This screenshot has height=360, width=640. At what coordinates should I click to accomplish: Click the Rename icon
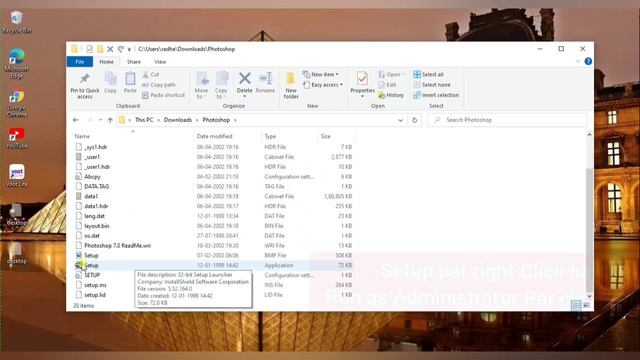[x=265, y=78]
